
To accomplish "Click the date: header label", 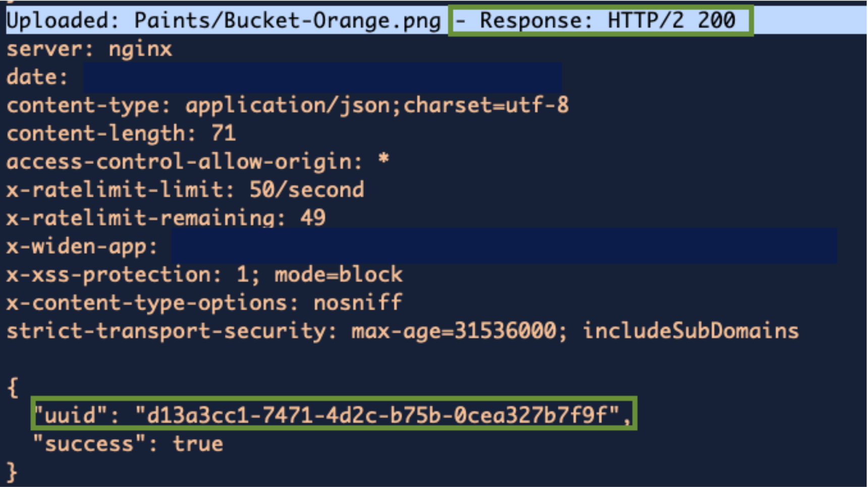I will pos(37,77).
